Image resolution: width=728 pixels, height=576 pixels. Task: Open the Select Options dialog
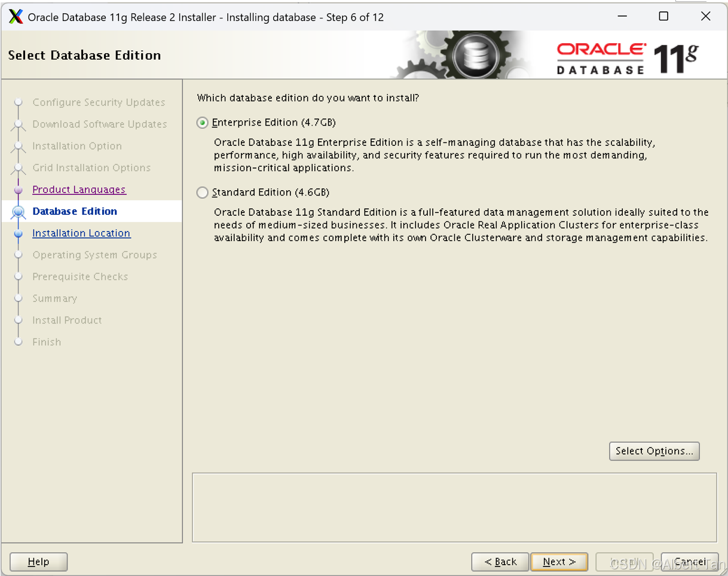click(654, 451)
